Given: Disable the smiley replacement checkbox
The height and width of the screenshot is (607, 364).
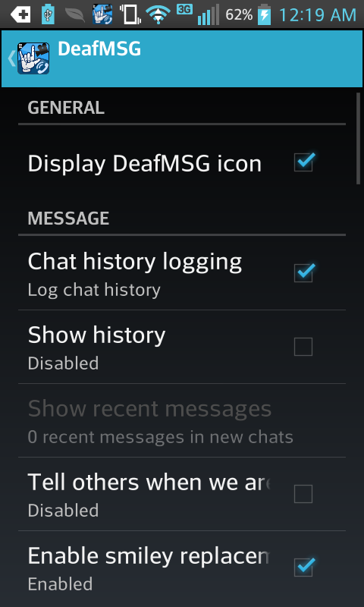Looking at the screenshot, I should click(x=303, y=567).
